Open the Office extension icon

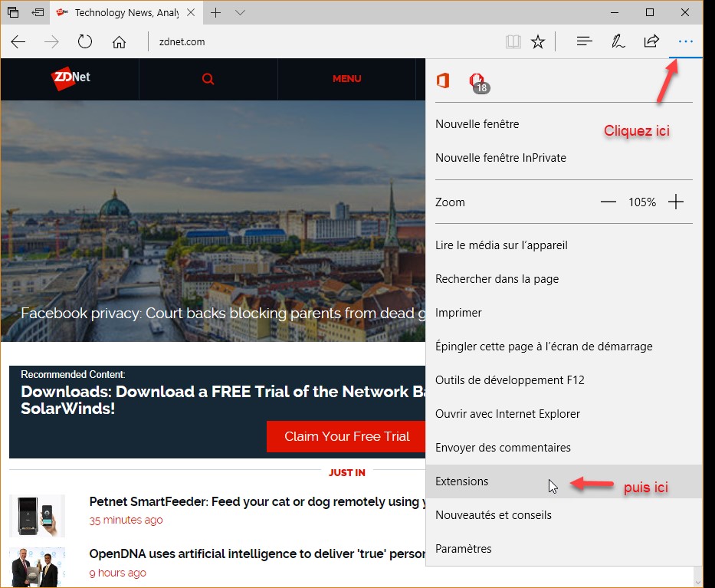(442, 80)
